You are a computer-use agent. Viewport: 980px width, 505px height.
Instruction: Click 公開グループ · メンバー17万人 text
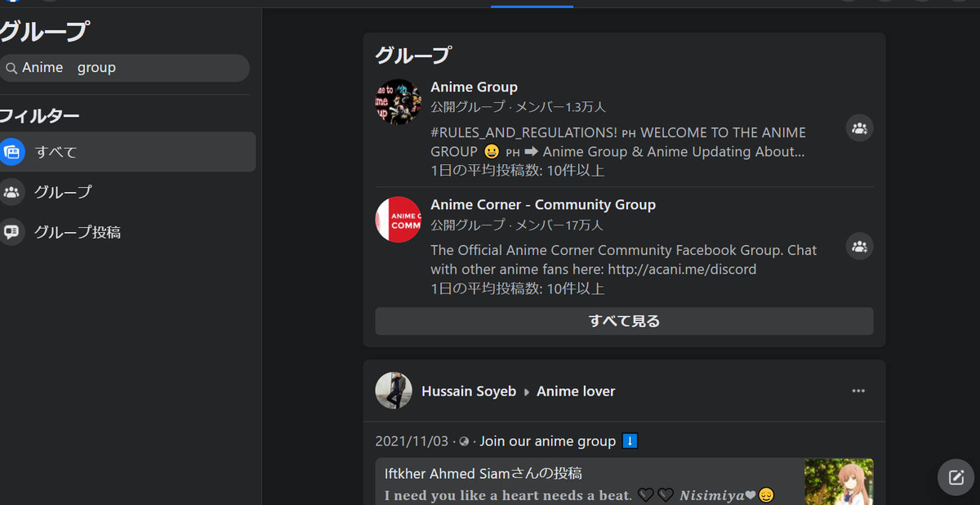[517, 225]
